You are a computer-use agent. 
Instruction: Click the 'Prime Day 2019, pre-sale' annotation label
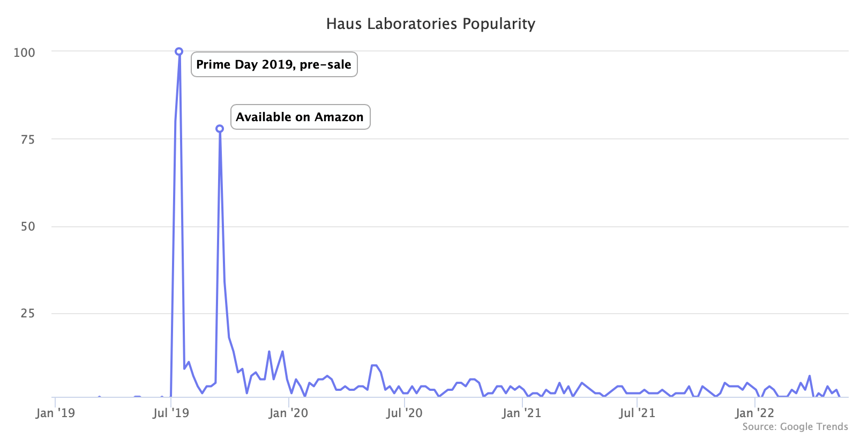coord(274,64)
